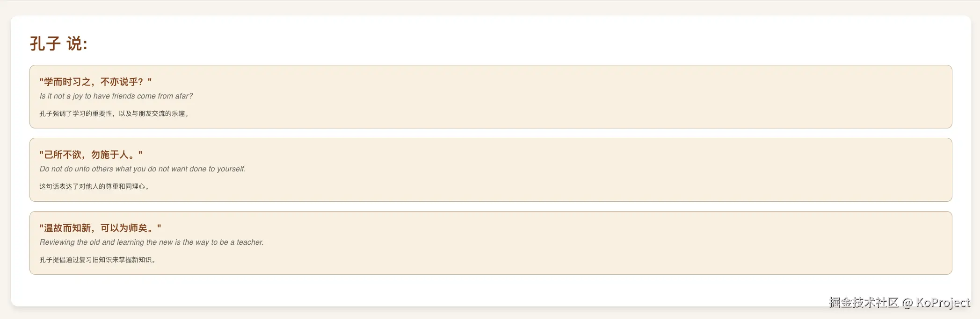Viewport: 980px width, 319px height.
Task: Click the explanation 孔子强调了学习的重要性
Action: [76, 113]
